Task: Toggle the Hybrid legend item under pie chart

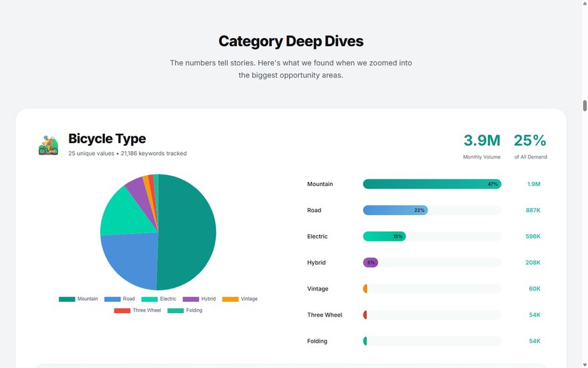Action: click(199, 299)
